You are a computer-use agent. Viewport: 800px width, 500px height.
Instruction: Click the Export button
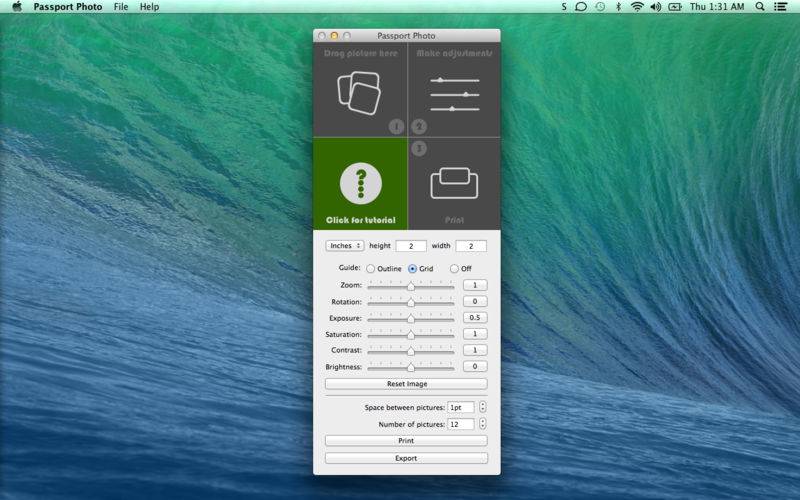pyautogui.click(x=406, y=458)
